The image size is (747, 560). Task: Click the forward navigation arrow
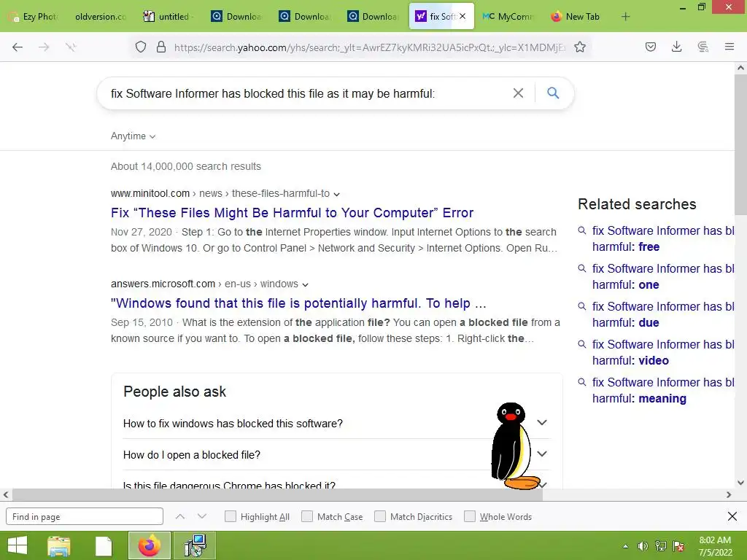coord(44,47)
